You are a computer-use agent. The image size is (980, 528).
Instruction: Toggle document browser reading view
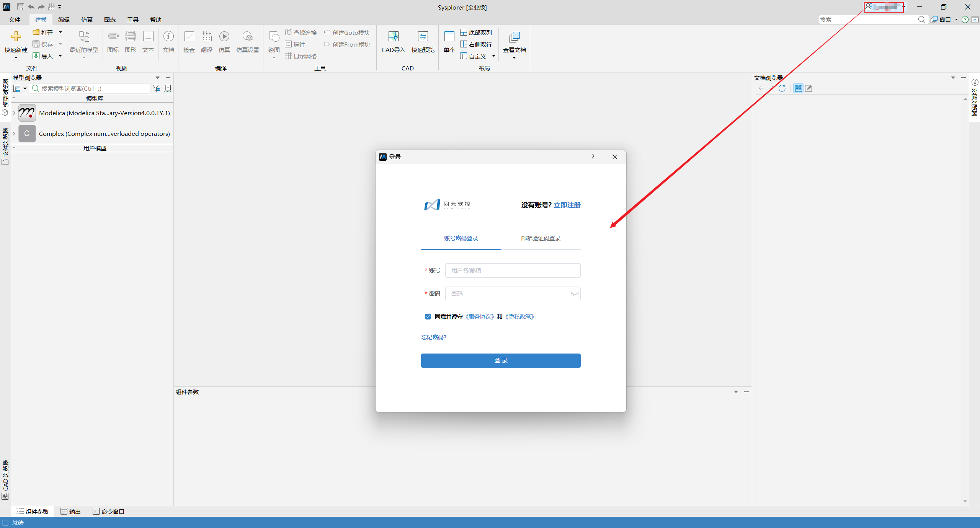tap(798, 88)
